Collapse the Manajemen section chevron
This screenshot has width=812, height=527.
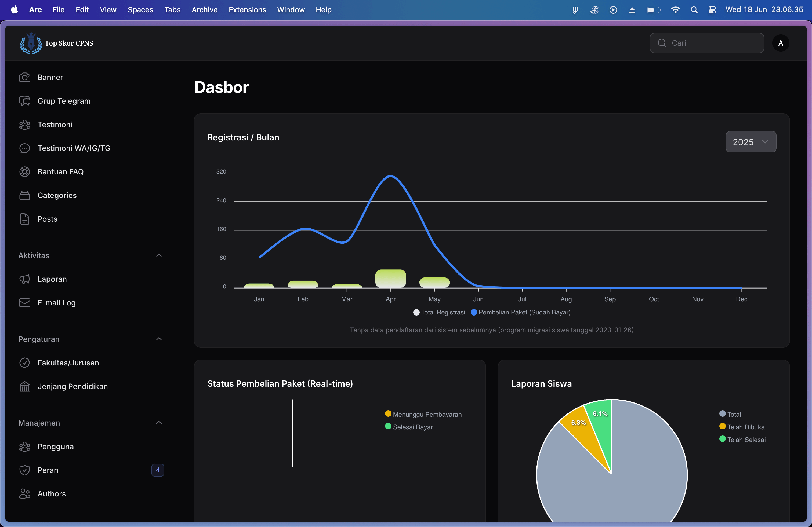pyautogui.click(x=159, y=423)
